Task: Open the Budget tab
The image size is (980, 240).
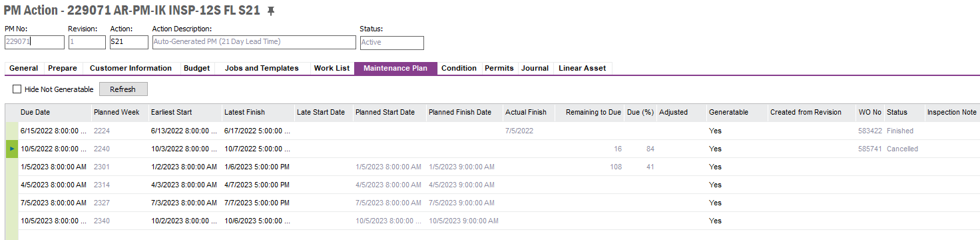Action: tap(196, 68)
